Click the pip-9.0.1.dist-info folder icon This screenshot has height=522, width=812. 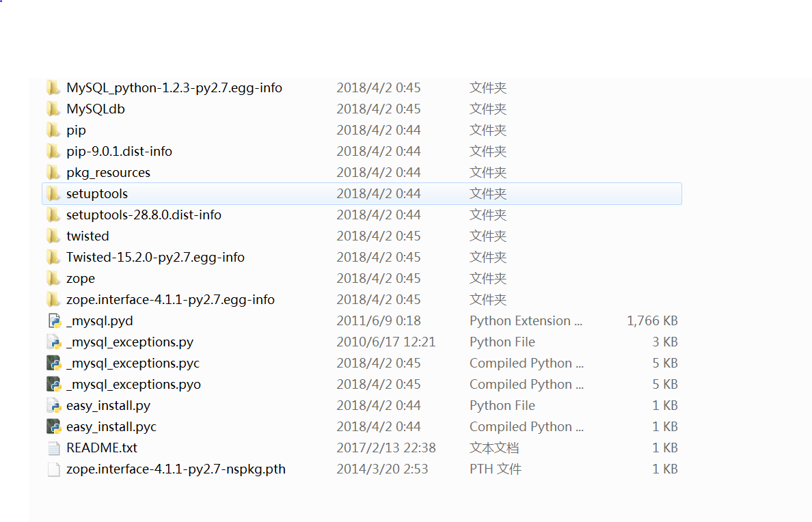(53, 151)
